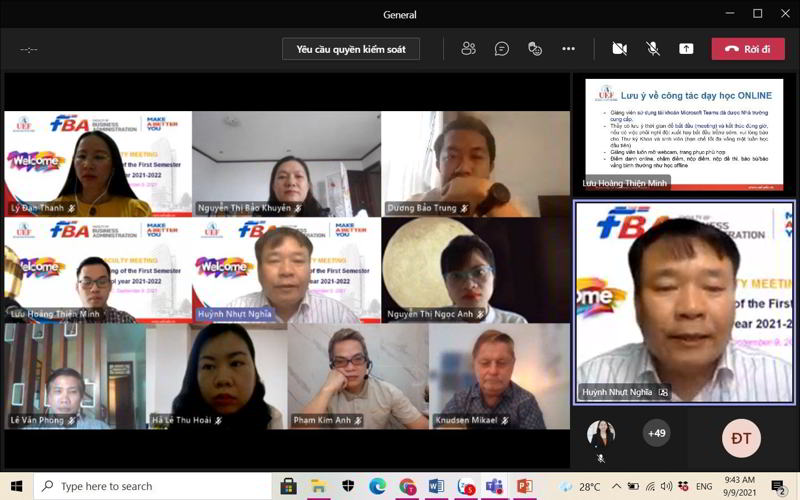Unmute the microphone
The width and height of the screenshot is (800, 500).
coord(653,48)
